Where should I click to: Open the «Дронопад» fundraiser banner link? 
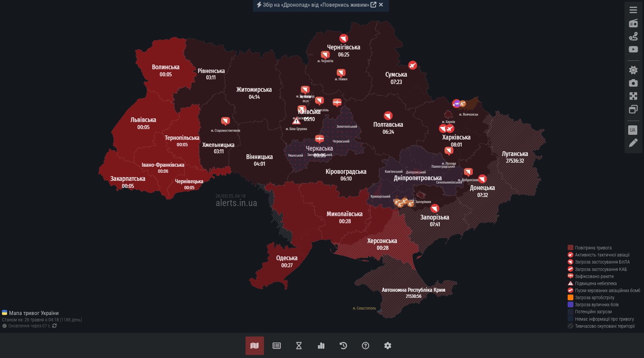[x=316, y=5]
